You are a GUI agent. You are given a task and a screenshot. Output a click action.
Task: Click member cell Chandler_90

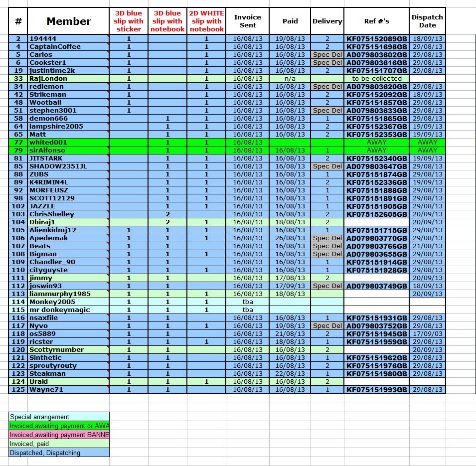[x=68, y=262]
